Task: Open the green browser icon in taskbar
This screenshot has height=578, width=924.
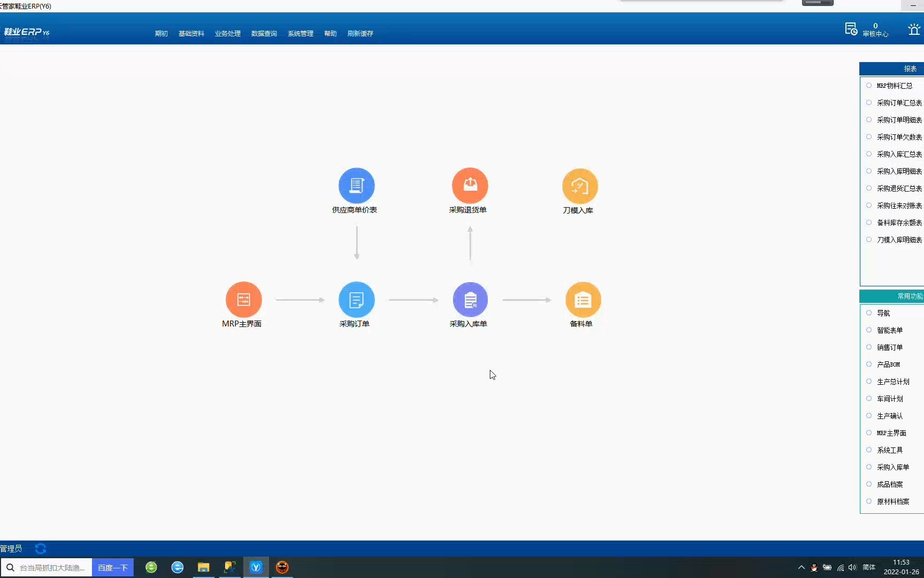Action: coord(151,567)
